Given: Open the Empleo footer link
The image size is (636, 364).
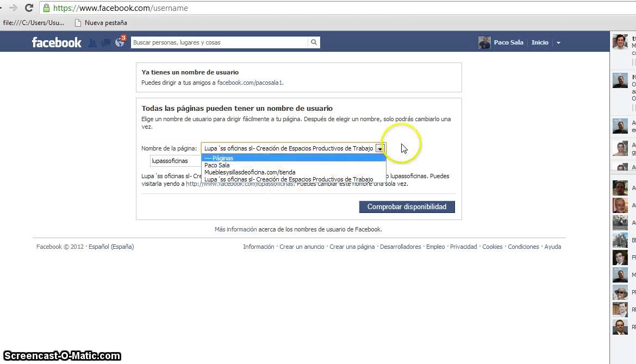Looking at the screenshot, I should [435, 247].
